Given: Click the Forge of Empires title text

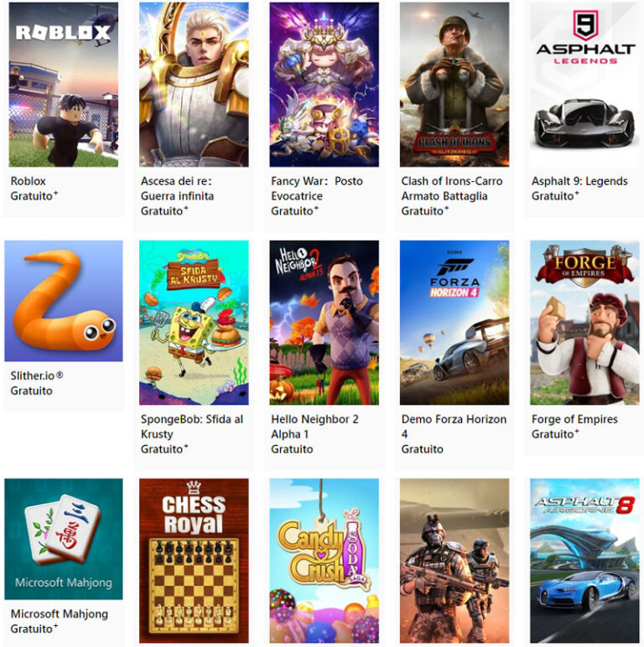Looking at the screenshot, I should (x=574, y=419).
